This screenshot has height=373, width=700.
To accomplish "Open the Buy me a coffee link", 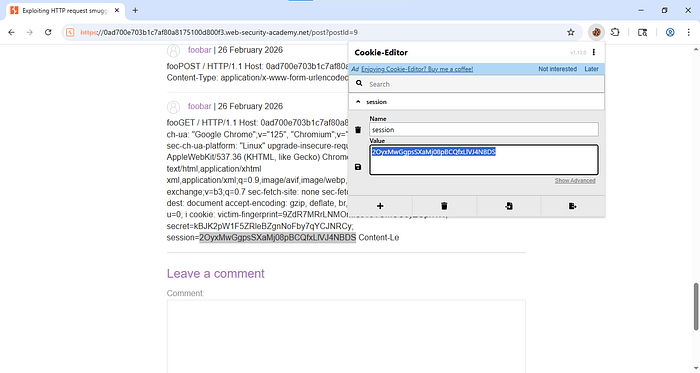I will (x=417, y=69).
